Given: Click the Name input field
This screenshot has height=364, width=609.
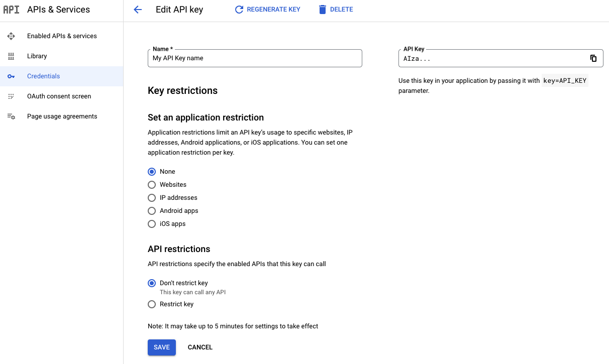Looking at the screenshot, I should point(254,58).
